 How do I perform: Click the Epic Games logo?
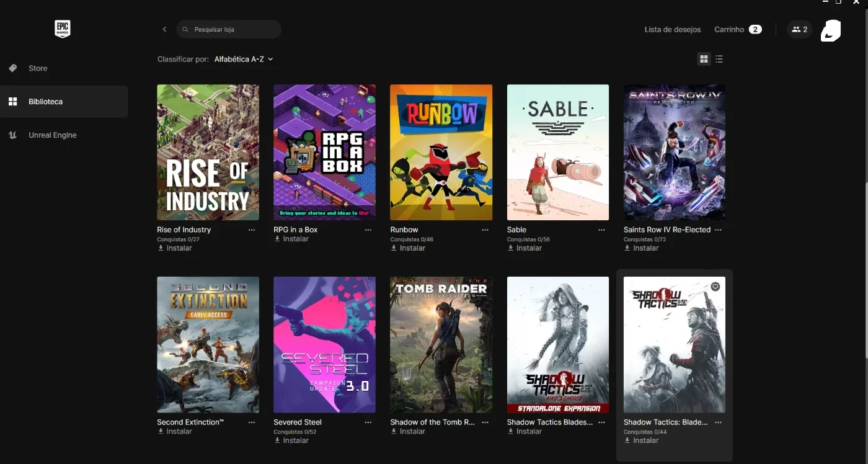tap(63, 29)
